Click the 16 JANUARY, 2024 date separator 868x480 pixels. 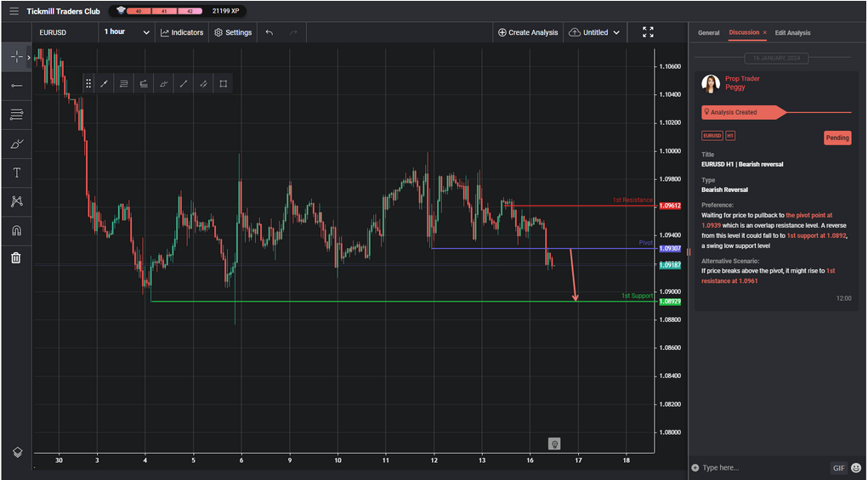coord(776,58)
